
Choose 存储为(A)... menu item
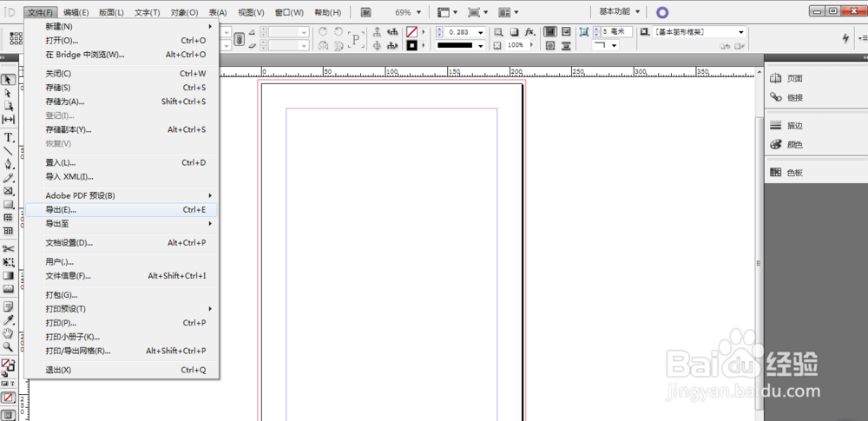coord(122,102)
